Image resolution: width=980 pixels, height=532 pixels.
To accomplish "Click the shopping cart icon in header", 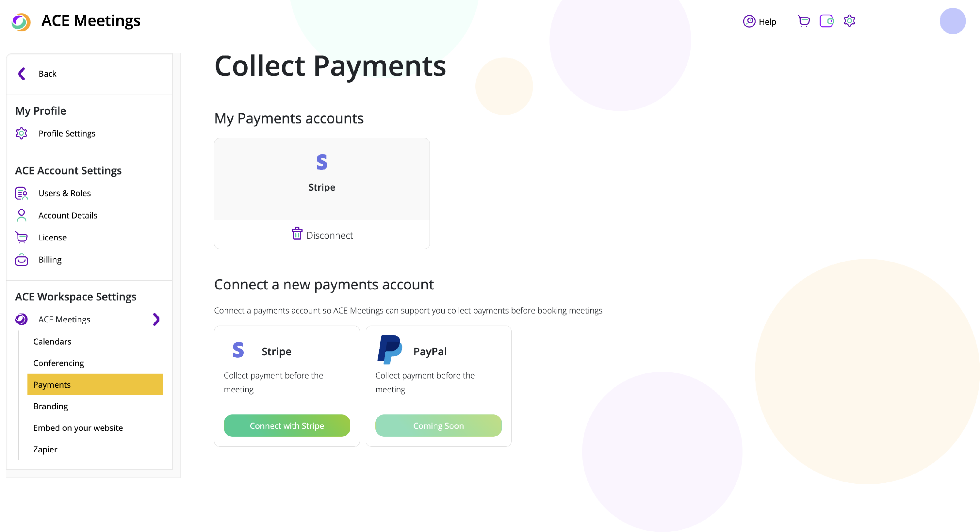I will 804,21.
